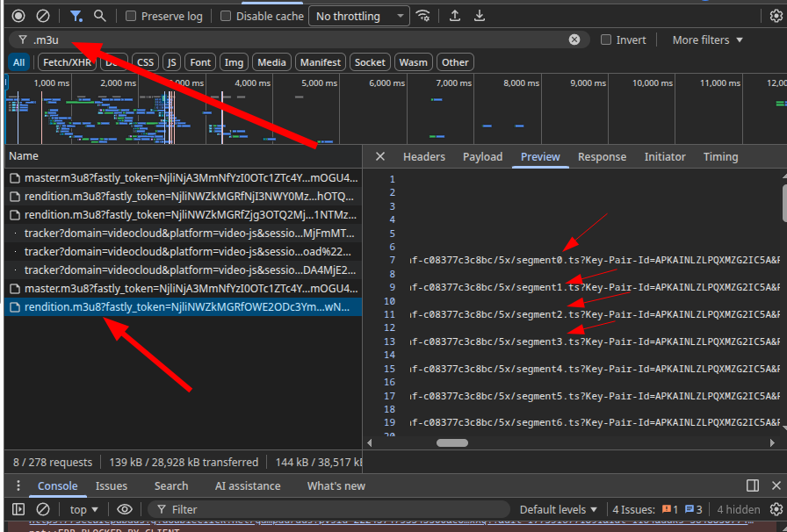Select the Media type filter
The image size is (787, 532).
[271, 62]
